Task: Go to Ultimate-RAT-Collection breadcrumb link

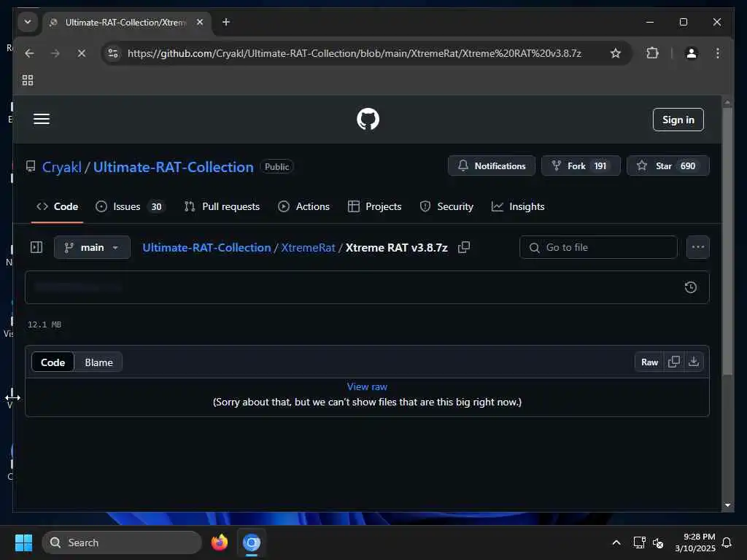Action: (x=206, y=248)
